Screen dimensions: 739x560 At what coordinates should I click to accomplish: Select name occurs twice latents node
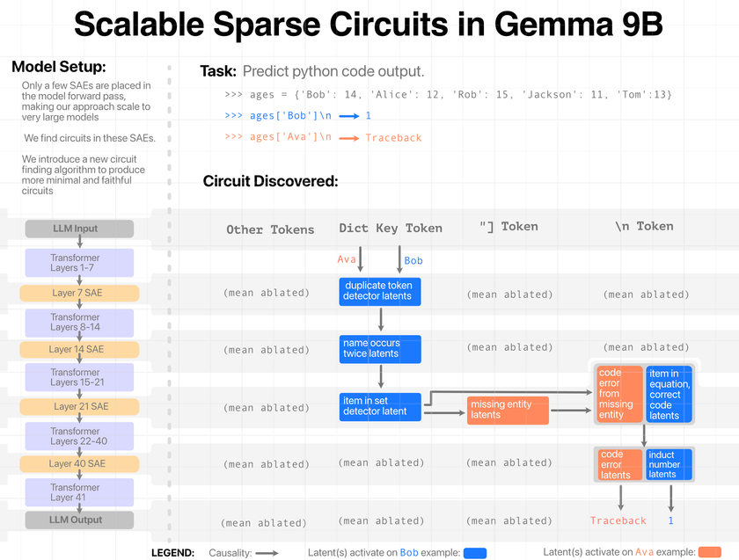380,348
